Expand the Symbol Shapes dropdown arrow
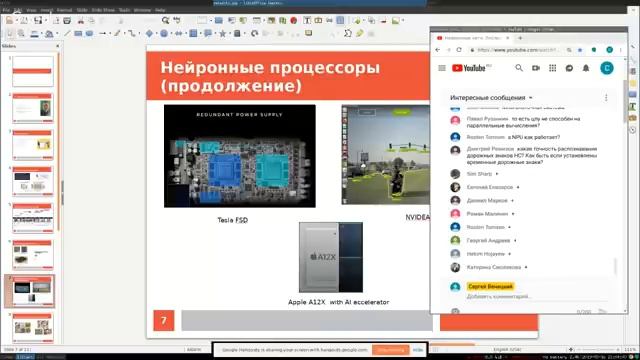Viewport: 640px width, 360px height. (x=171, y=33)
